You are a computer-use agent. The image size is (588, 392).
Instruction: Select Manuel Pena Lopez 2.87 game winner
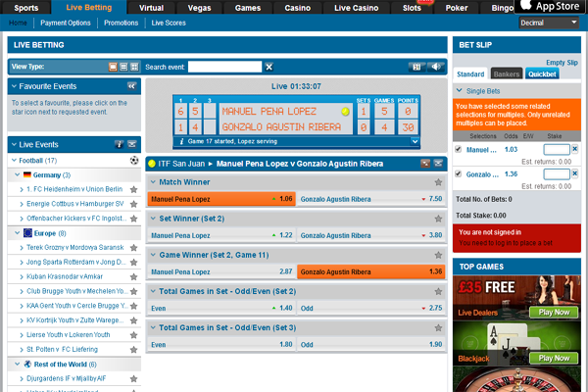tap(221, 271)
